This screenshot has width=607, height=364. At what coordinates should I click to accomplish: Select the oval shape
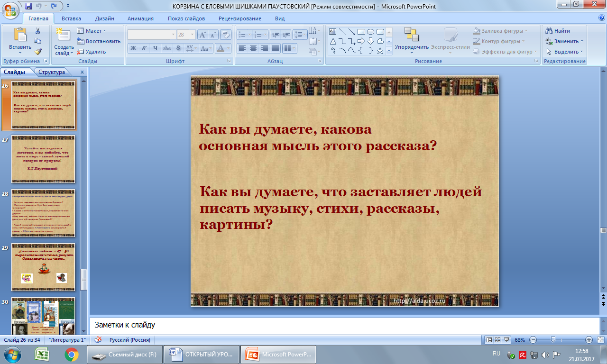pos(370,32)
